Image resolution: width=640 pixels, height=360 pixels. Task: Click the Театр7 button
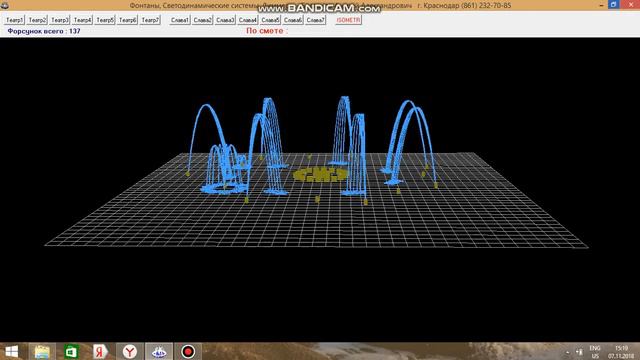pos(150,20)
